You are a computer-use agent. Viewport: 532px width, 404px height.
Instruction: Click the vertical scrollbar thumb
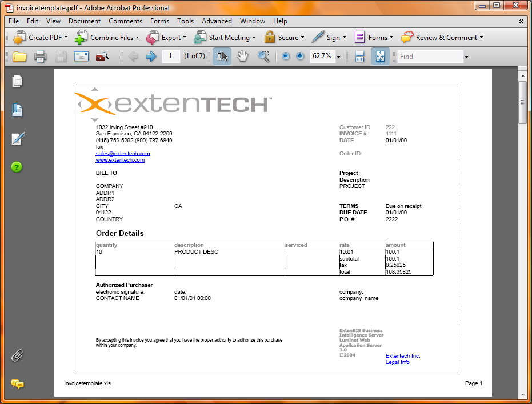pos(522,103)
